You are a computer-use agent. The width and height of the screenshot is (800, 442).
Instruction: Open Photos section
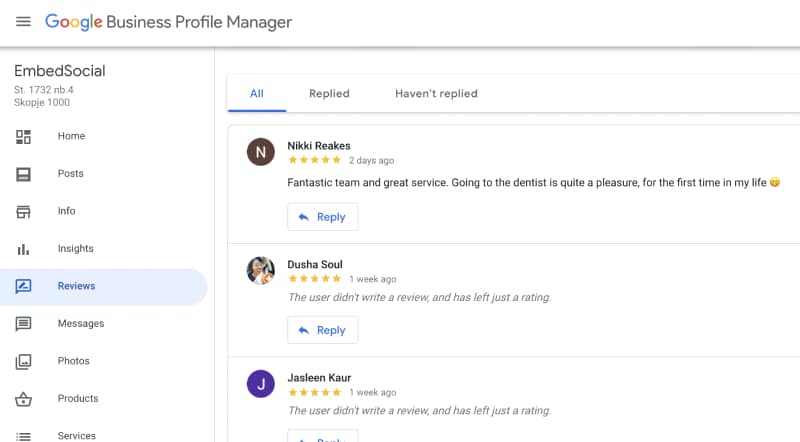(73, 360)
